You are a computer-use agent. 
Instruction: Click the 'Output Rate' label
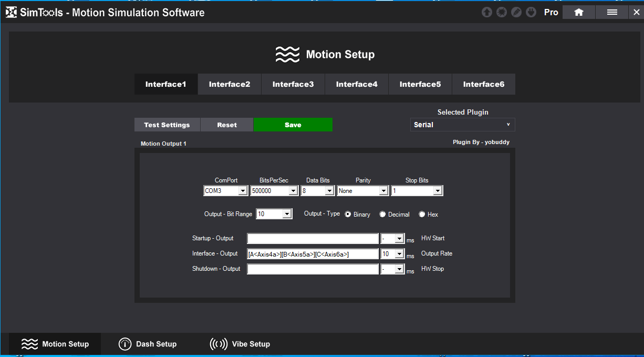point(437,253)
